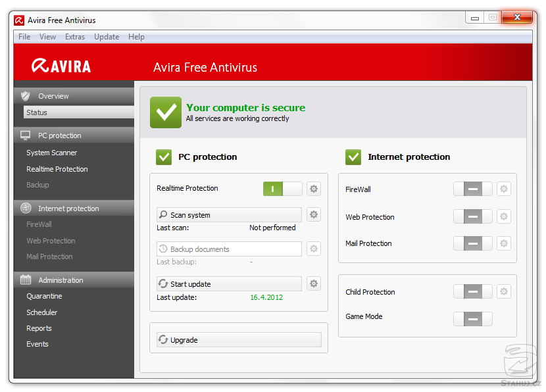Viewport: 546px width, 392px height.
Task: Click gear icon beside Backup documents
Action: point(314,249)
